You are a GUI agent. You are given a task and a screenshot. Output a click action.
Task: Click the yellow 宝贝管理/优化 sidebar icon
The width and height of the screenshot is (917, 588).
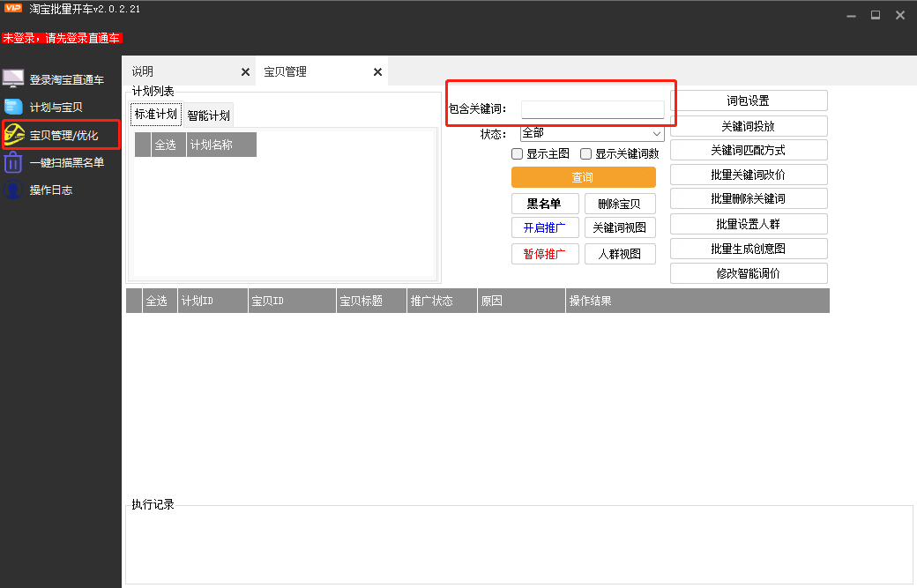click(x=14, y=134)
